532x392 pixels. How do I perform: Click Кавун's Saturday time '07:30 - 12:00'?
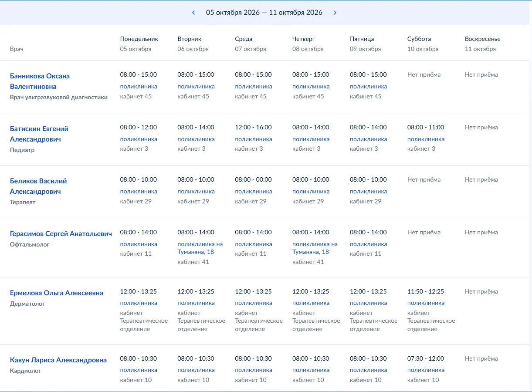426,358
